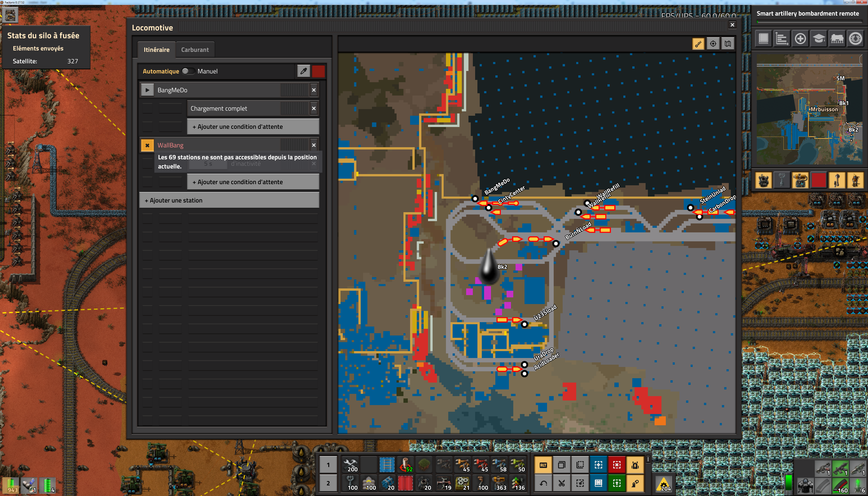Select the blue fast inserter slot showing 58
Image resolution: width=868 pixels, height=496 pixels.
499,465
